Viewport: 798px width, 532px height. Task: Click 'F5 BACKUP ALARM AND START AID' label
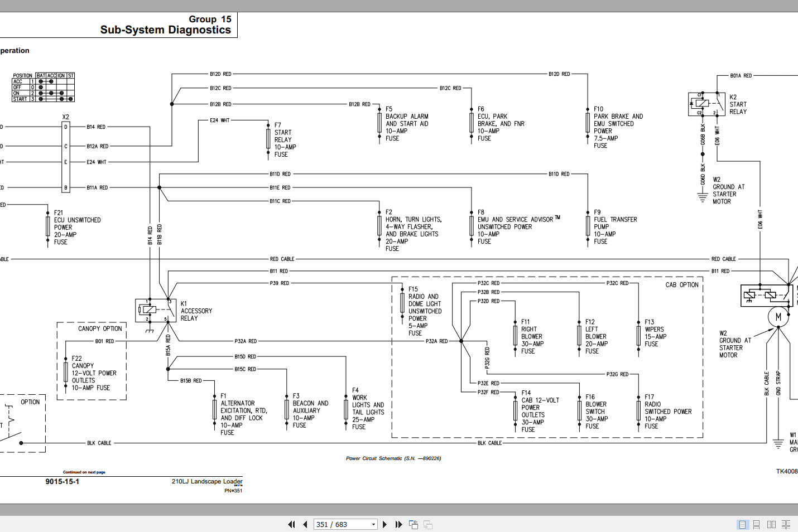click(407, 124)
